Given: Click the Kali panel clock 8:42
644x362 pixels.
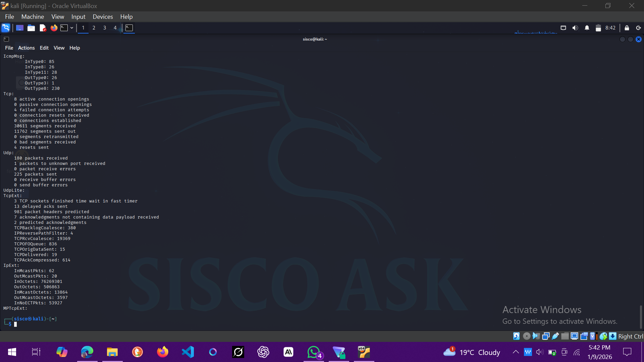Looking at the screenshot, I should coord(610,28).
